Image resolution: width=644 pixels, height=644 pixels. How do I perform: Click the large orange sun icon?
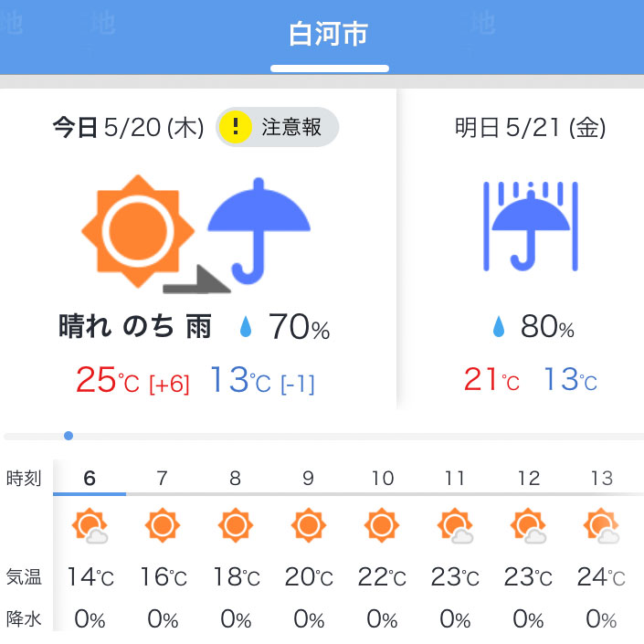(x=138, y=231)
